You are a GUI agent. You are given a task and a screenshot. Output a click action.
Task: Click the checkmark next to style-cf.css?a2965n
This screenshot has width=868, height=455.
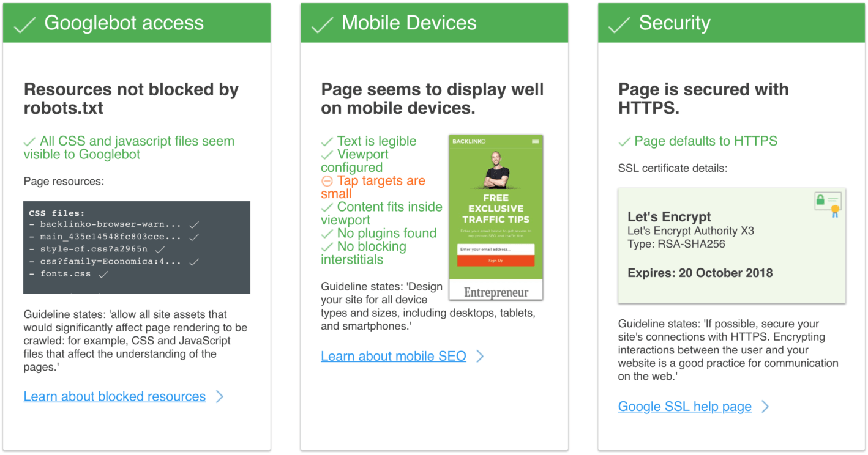(x=160, y=249)
